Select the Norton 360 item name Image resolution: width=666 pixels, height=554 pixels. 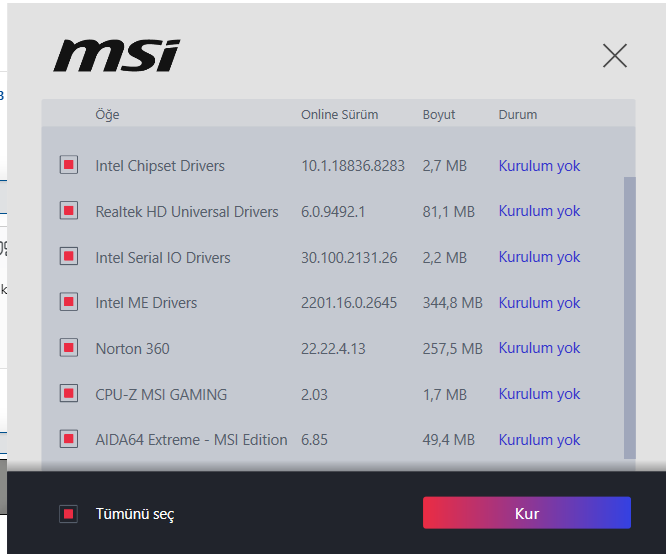pos(133,349)
